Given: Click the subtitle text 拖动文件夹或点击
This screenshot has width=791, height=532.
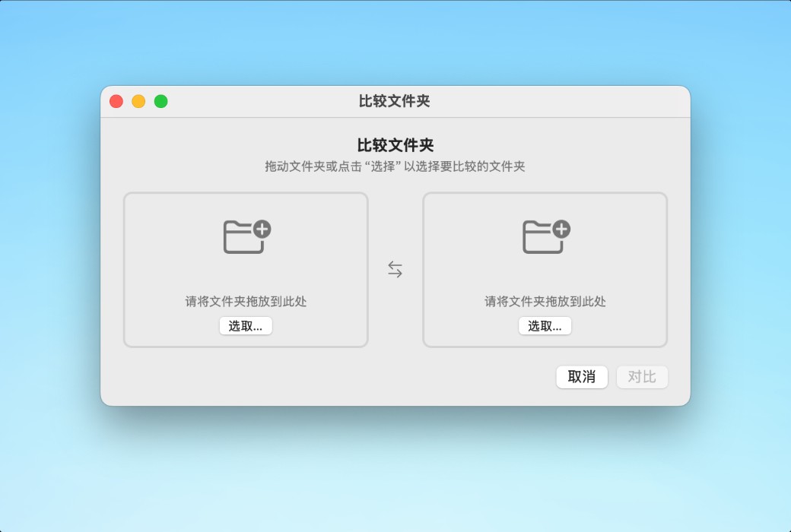Looking at the screenshot, I should click(x=313, y=166).
